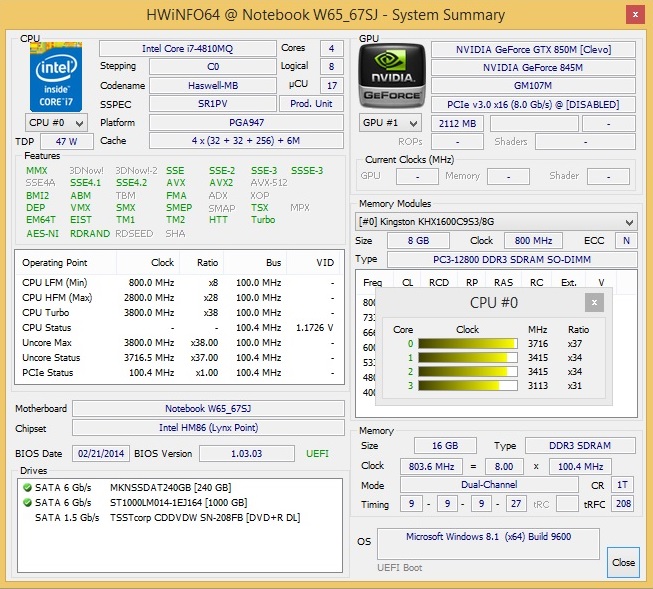Click the Prod. Unit field

311,104
